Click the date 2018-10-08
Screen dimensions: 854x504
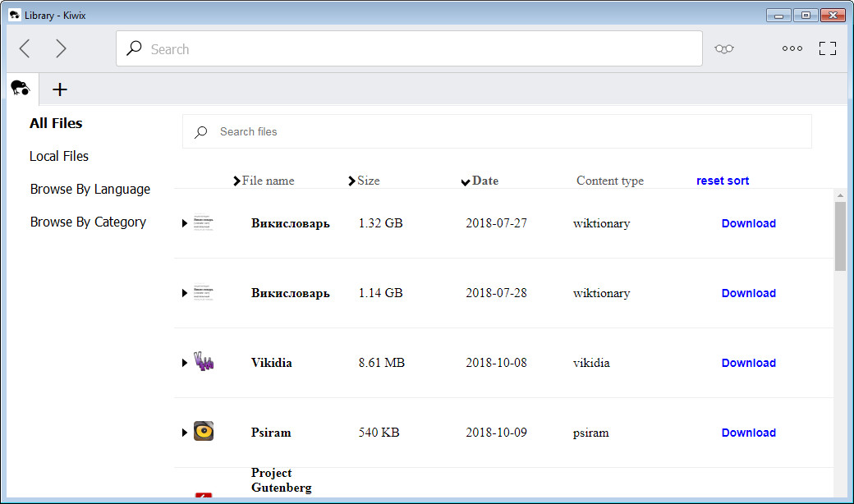tap(496, 363)
